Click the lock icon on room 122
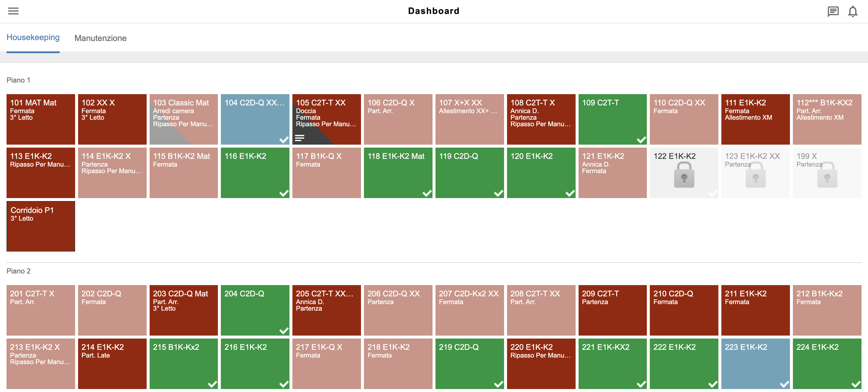 [684, 176]
